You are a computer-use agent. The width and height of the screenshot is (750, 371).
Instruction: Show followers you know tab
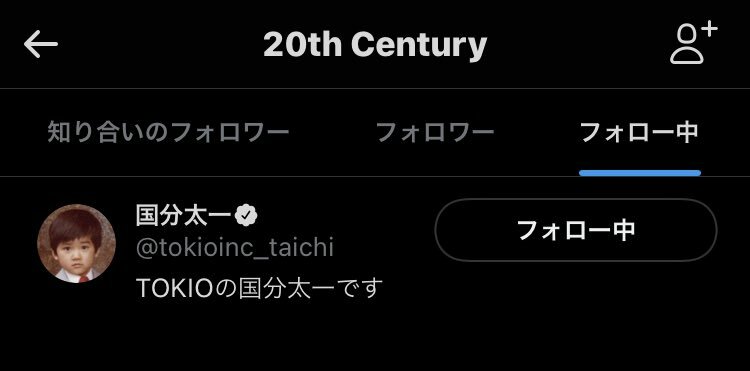pyautogui.click(x=168, y=132)
